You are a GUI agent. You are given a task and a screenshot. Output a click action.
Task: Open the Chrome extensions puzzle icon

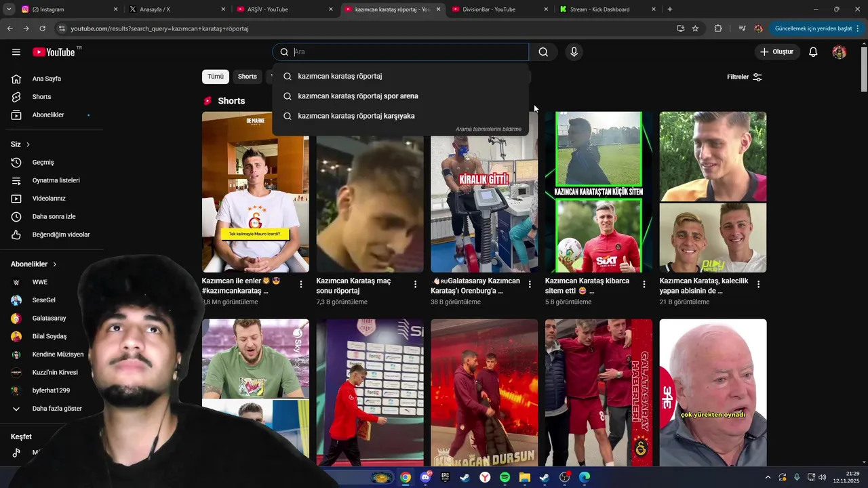coord(718,28)
